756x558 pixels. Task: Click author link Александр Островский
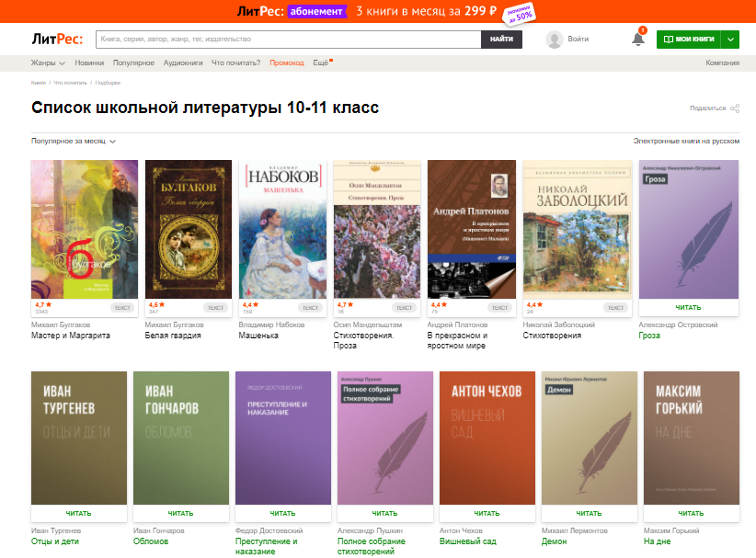pyautogui.click(x=678, y=325)
